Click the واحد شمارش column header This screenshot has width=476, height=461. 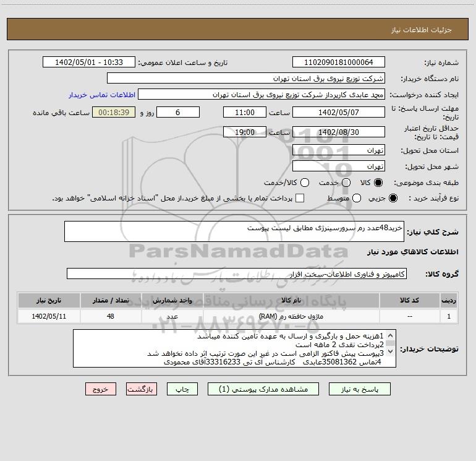pos(172,300)
